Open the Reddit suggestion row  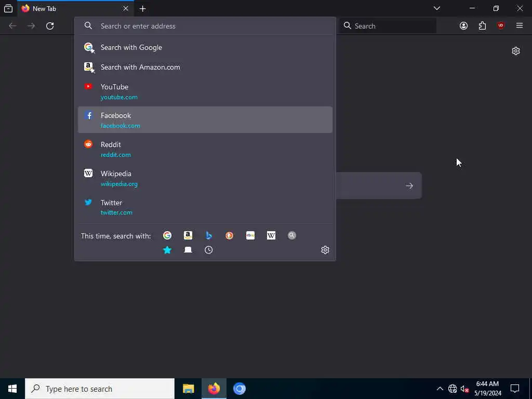[x=205, y=149]
